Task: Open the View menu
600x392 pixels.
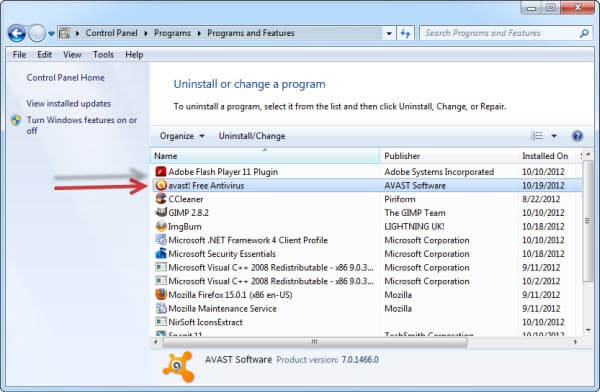Action: (x=72, y=55)
